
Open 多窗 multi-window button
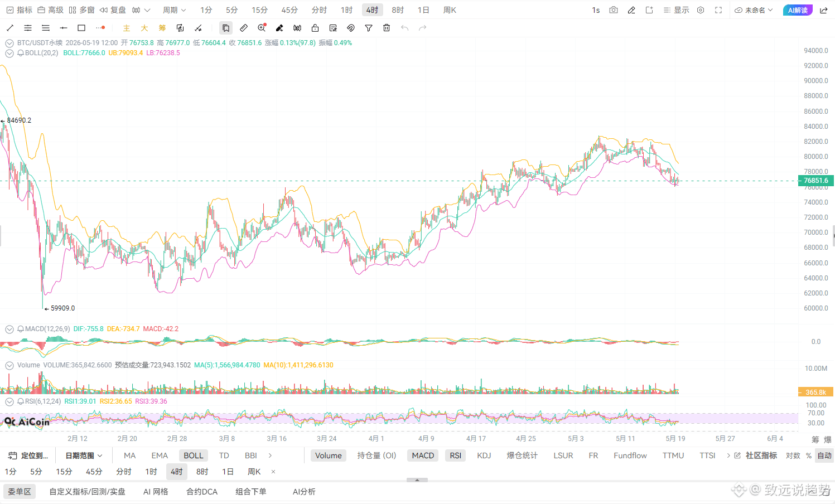point(82,10)
